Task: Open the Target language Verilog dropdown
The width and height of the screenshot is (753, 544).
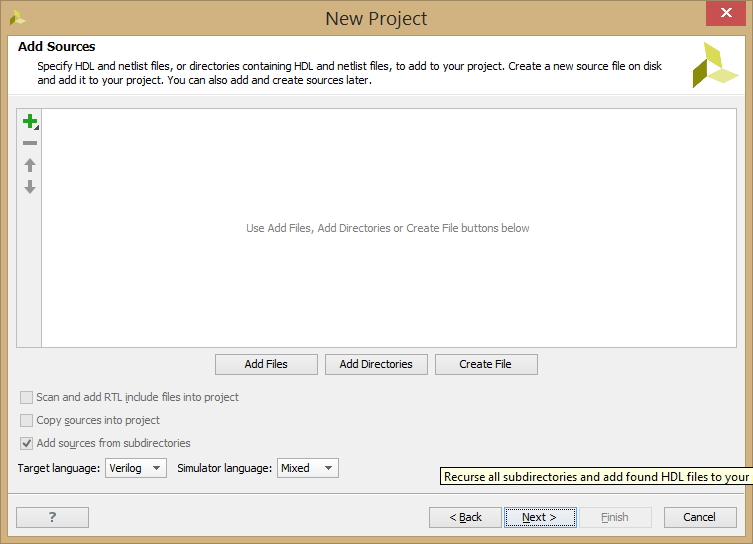Action: (x=136, y=468)
